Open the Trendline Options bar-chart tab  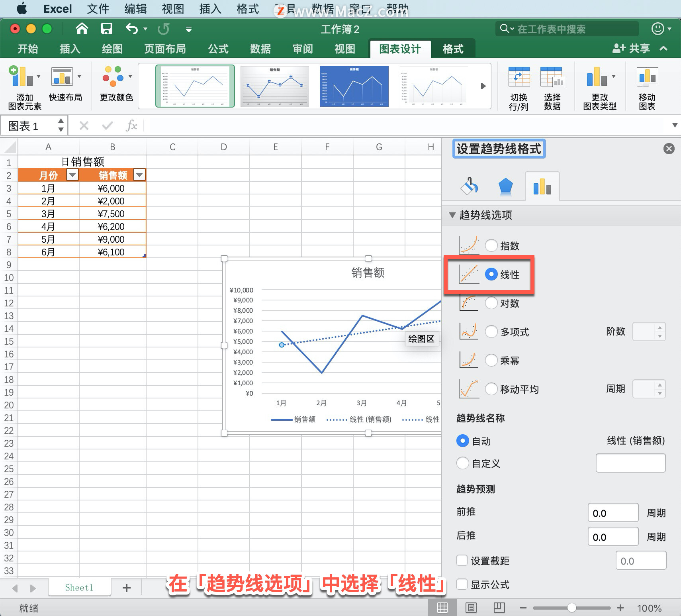542,186
